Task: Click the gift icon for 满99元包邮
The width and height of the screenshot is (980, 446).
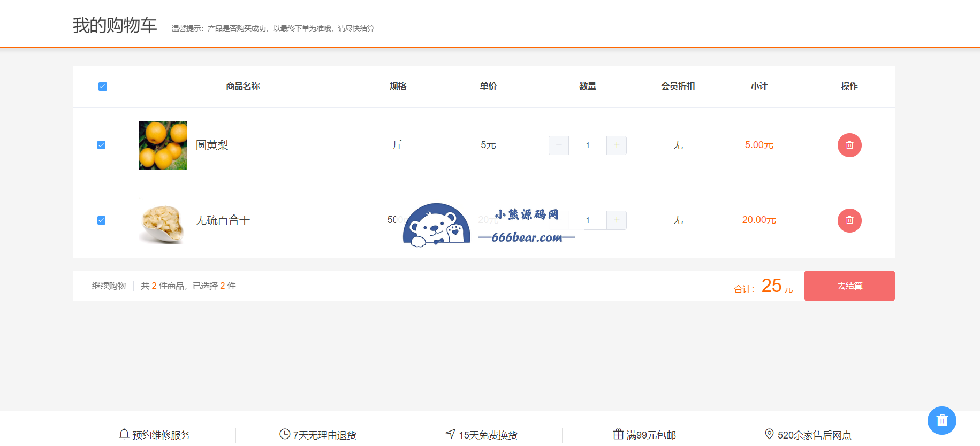Action: pos(618,434)
